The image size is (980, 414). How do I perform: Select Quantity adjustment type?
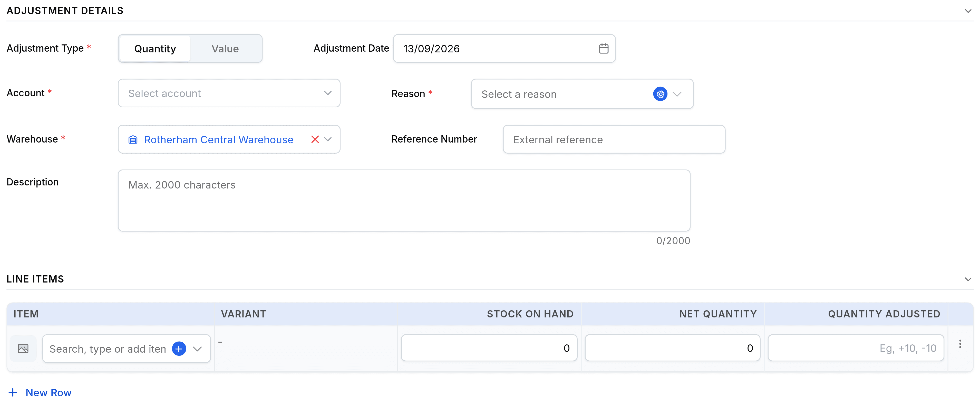pyautogui.click(x=155, y=49)
